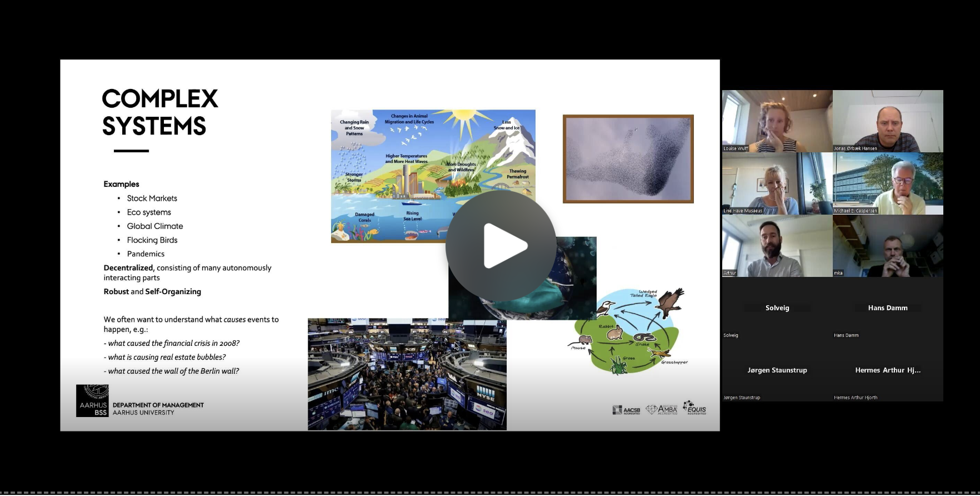980x496 pixels.
Task: Select the Hans Damm participant tile
Action: pos(888,308)
